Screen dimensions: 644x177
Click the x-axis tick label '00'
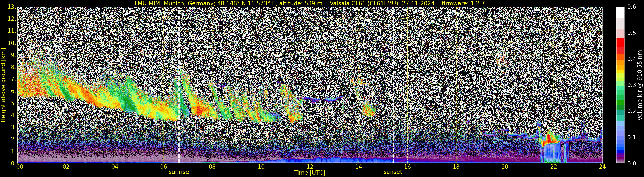[x=20, y=166]
